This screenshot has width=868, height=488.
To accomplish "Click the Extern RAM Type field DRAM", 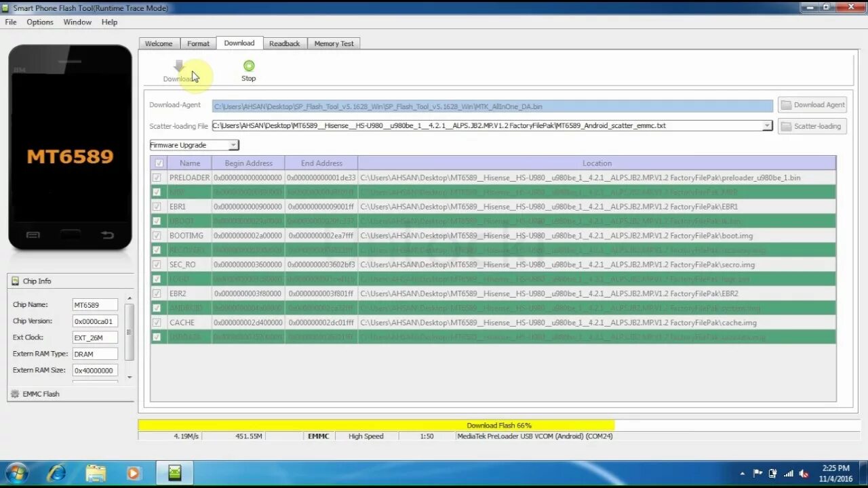I will (x=95, y=354).
